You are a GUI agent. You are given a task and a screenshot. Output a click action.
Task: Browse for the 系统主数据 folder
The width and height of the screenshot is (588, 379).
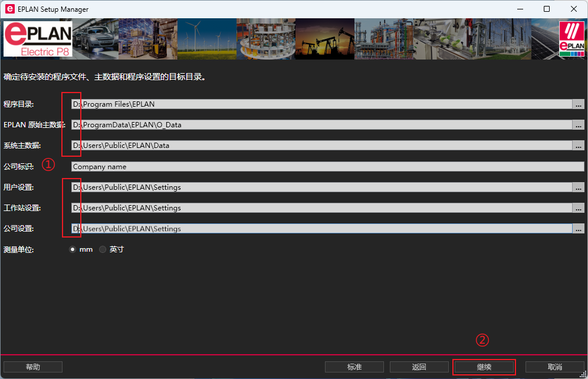578,146
